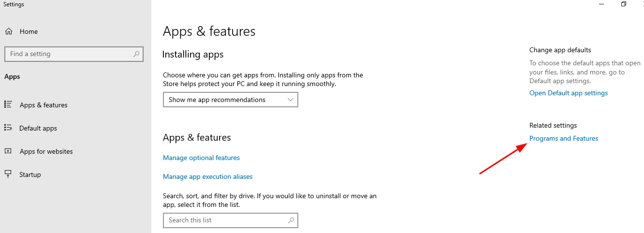Viewport: 644px width, 233px height.
Task: Open Default apps label in the sidebar
Action: pyautogui.click(x=38, y=128)
